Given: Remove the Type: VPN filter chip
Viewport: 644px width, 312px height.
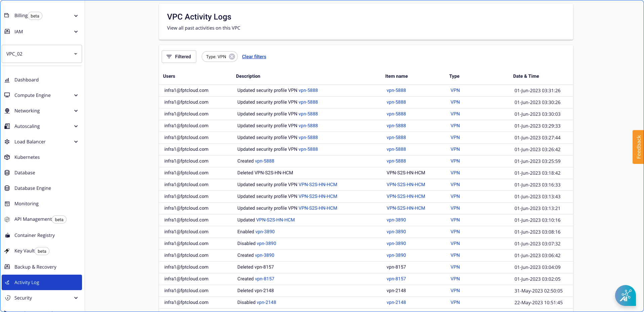Looking at the screenshot, I should [x=232, y=57].
